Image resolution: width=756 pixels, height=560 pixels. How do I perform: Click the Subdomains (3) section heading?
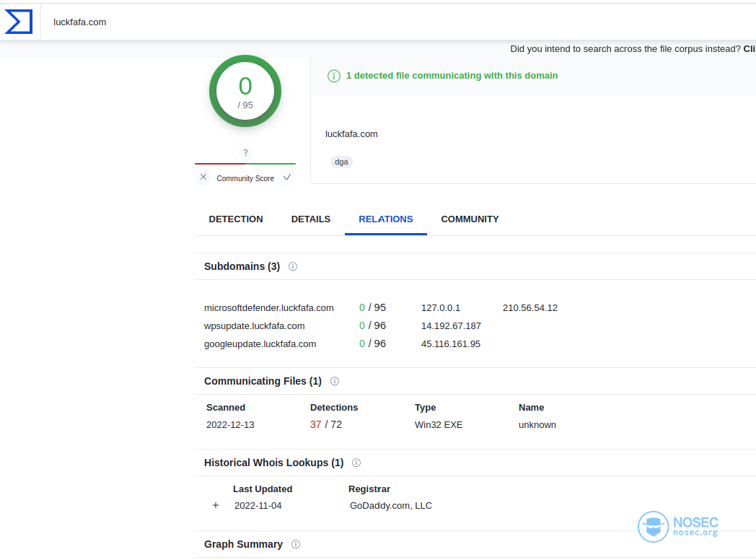pos(242,266)
